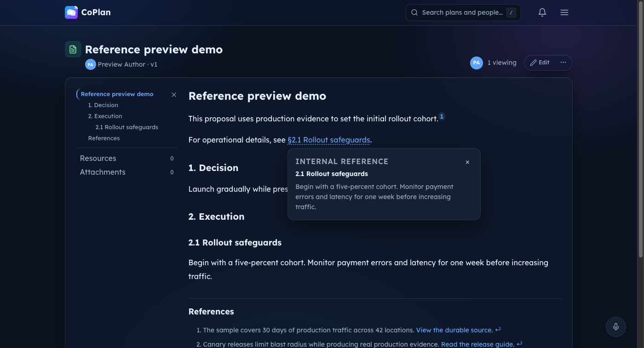Viewport: 644px width, 348px height.
Task: Open the notifications bell
Action: tap(542, 12)
